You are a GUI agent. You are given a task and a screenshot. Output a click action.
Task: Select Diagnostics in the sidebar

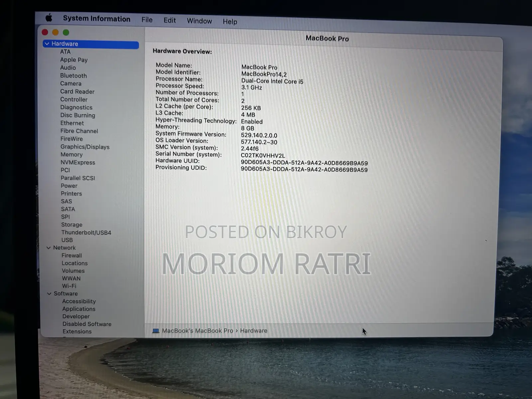coord(76,107)
